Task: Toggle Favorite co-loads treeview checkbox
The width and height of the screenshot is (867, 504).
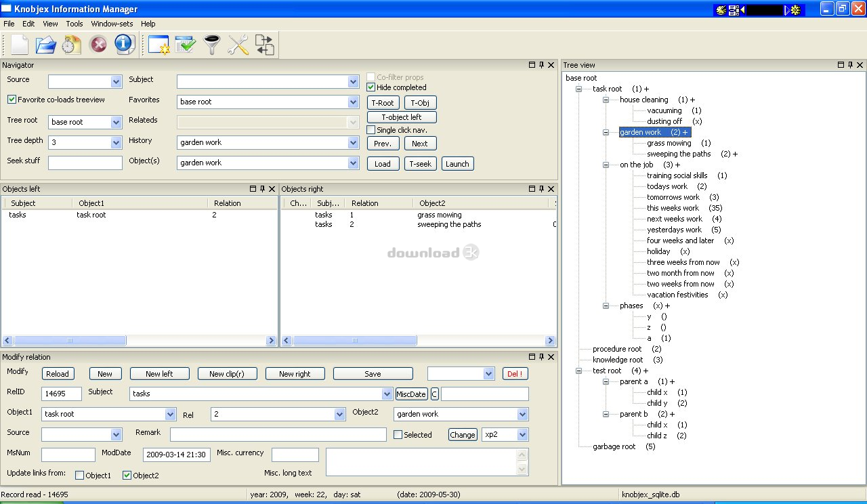Action: pyautogui.click(x=12, y=100)
